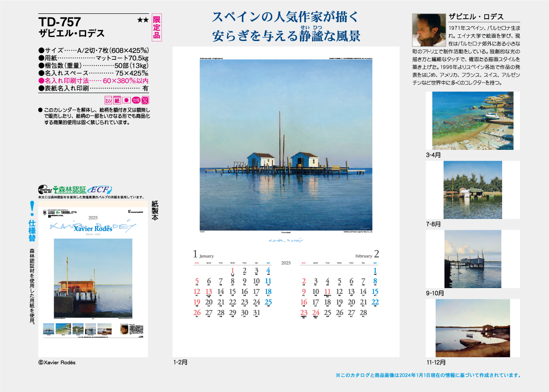Image resolution: width=549 pixels, height=392 pixels.
Task: Click the product code TD-757
Action: pyautogui.click(x=59, y=21)
